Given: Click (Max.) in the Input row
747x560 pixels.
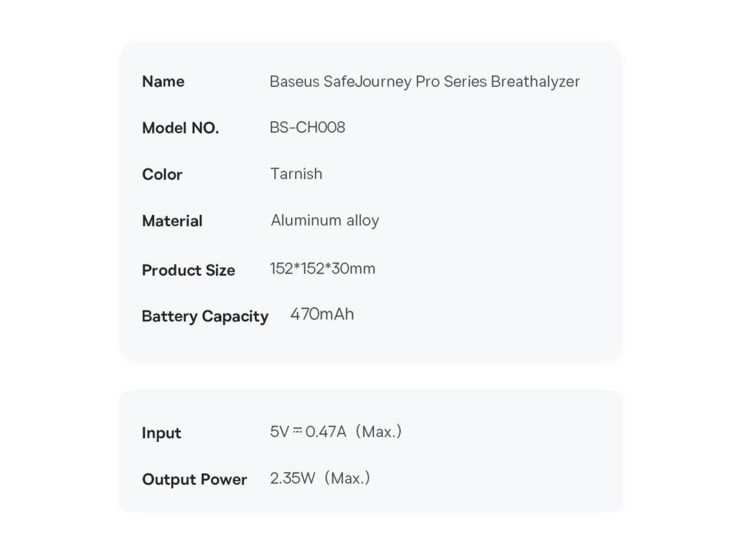Looking at the screenshot, I should tap(378, 432).
